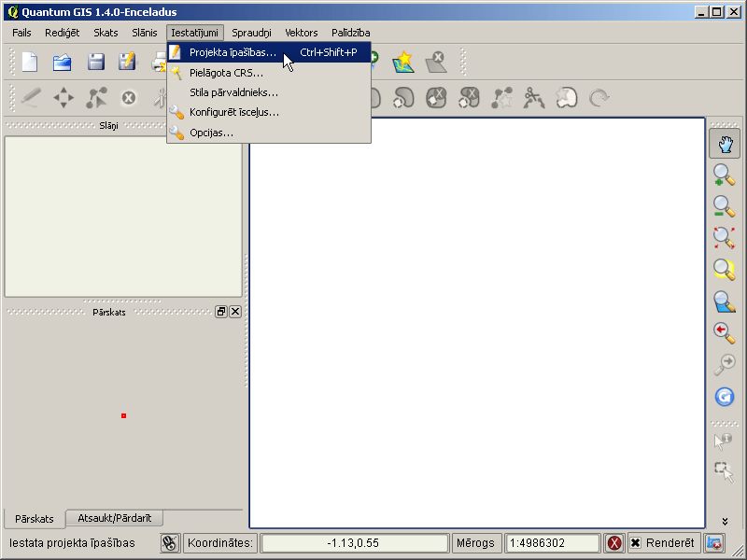Switch to the Pārskats bottom tab
This screenshot has height=560, width=747.
35,519
